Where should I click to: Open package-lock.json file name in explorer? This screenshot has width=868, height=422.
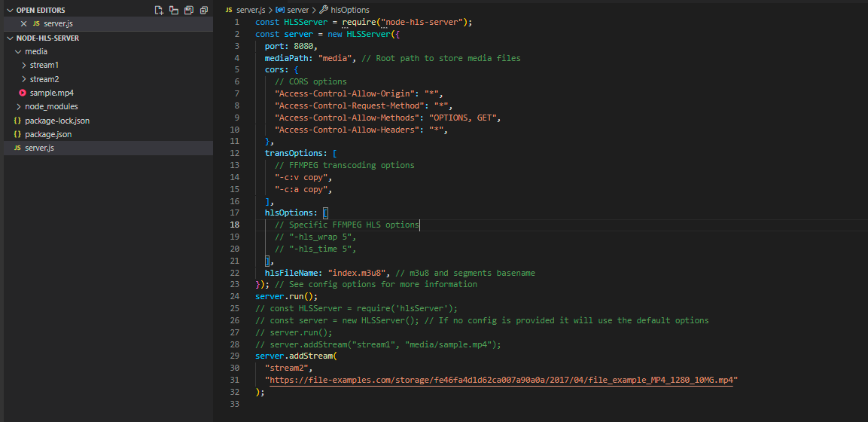click(57, 120)
